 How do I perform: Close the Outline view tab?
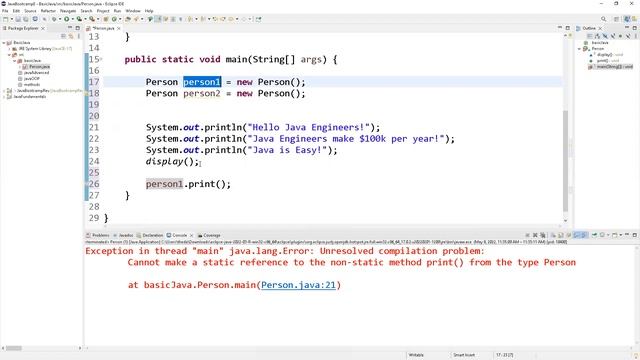600,28
